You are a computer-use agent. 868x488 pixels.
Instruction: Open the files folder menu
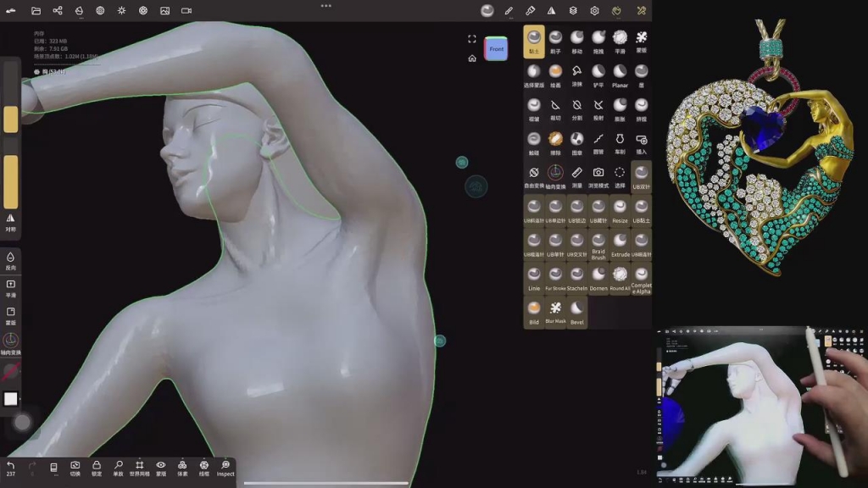[36, 10]
